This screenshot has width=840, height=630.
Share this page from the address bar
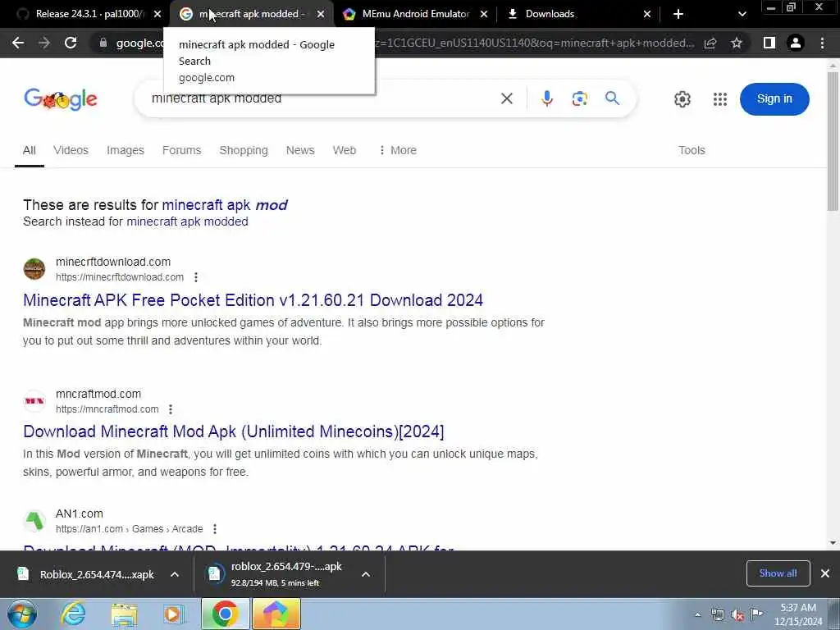710,43
